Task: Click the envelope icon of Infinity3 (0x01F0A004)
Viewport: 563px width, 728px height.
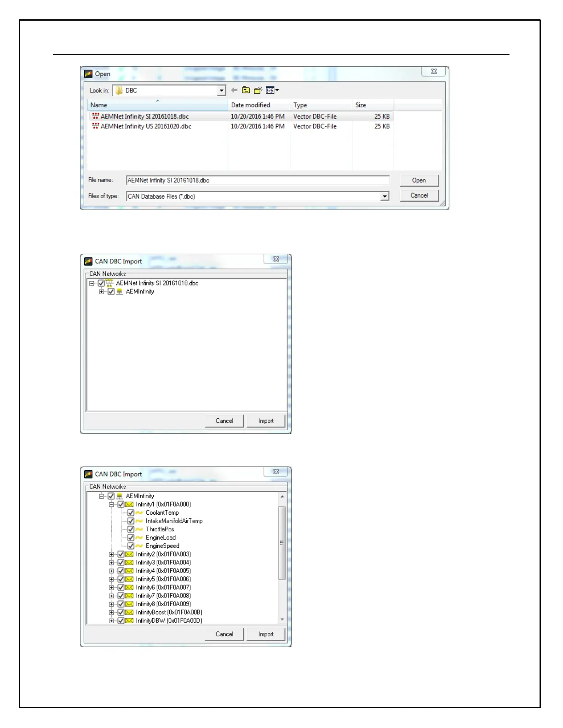Action: coord(130,563)
